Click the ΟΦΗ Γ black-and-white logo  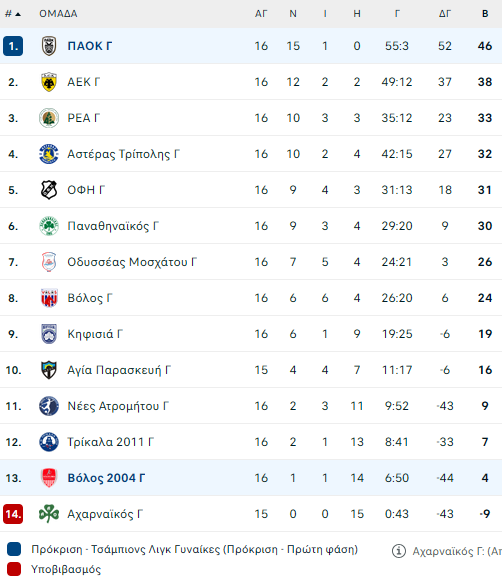tap(49, 190)
